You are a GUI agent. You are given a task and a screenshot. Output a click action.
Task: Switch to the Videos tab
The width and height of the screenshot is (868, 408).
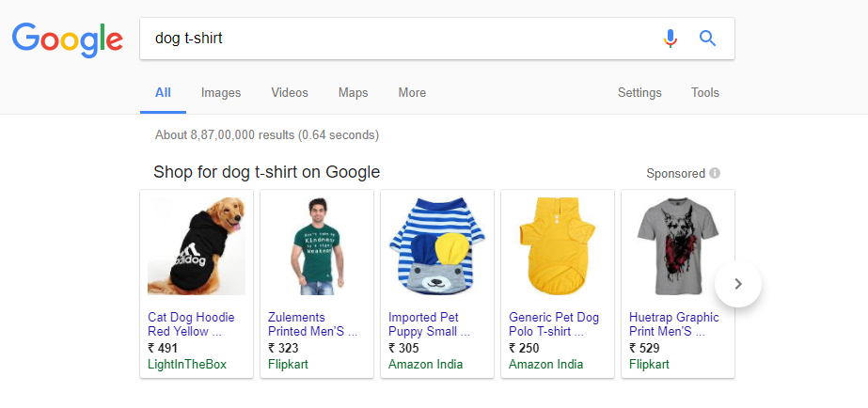pyautogui.click(x=290, y=93)
